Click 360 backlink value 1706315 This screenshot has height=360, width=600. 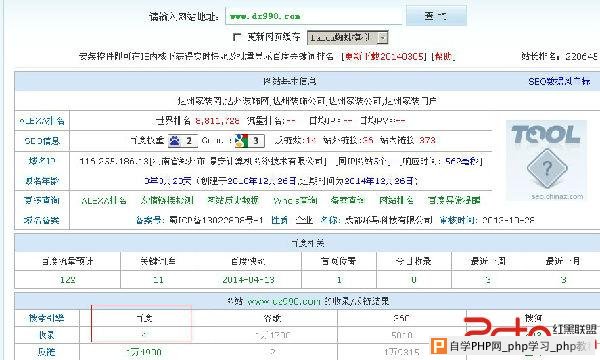[402, 352]
